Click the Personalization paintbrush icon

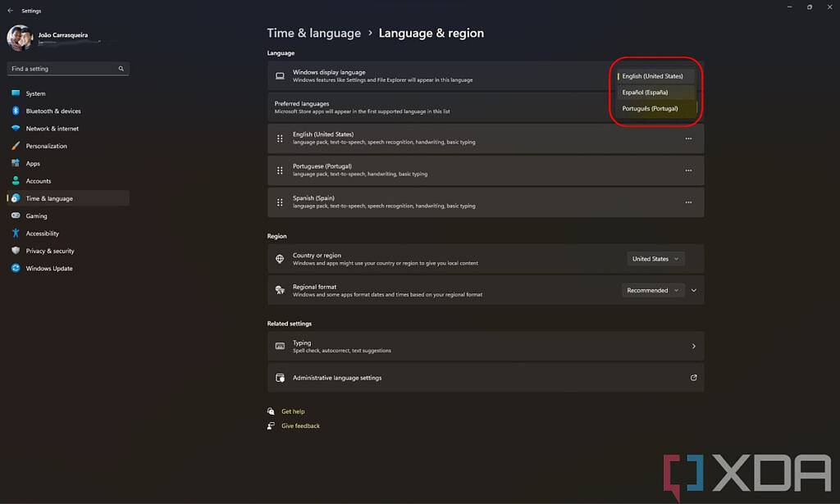(16, 146)
